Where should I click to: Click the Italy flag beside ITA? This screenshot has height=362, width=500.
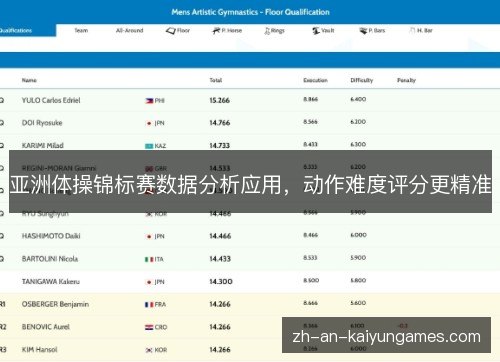coord(149,259)
